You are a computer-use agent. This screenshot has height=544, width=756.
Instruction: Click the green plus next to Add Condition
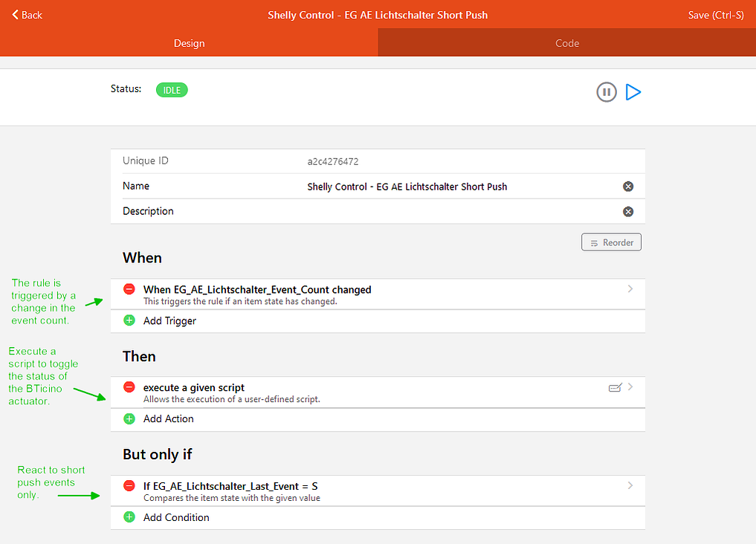pyautogui.click(x=129, y=517)
